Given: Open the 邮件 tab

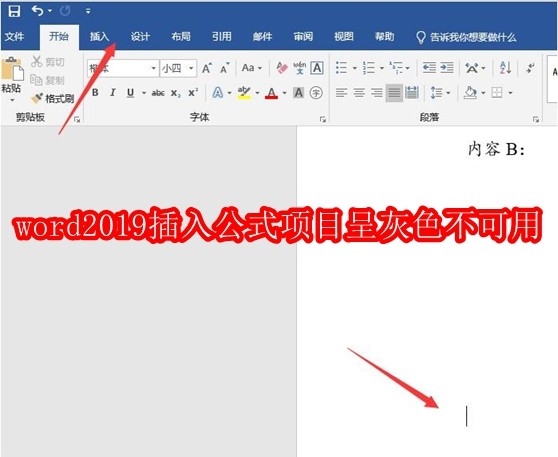Looking at the screenshot, I should pos(262,36).
